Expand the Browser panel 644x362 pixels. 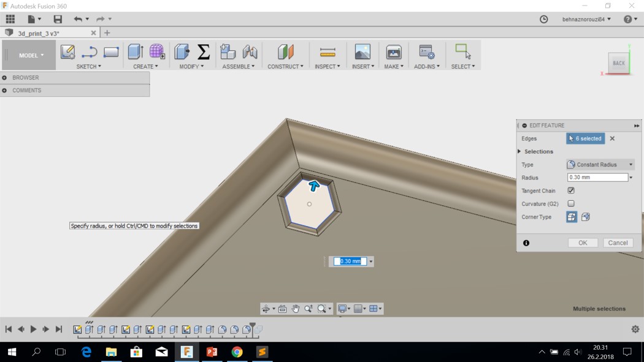4,77
